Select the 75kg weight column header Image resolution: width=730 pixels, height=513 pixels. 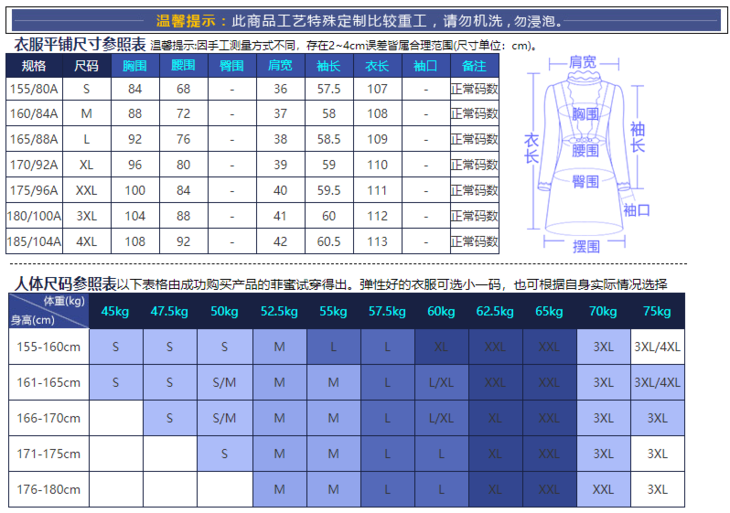(x=657, y=311)
